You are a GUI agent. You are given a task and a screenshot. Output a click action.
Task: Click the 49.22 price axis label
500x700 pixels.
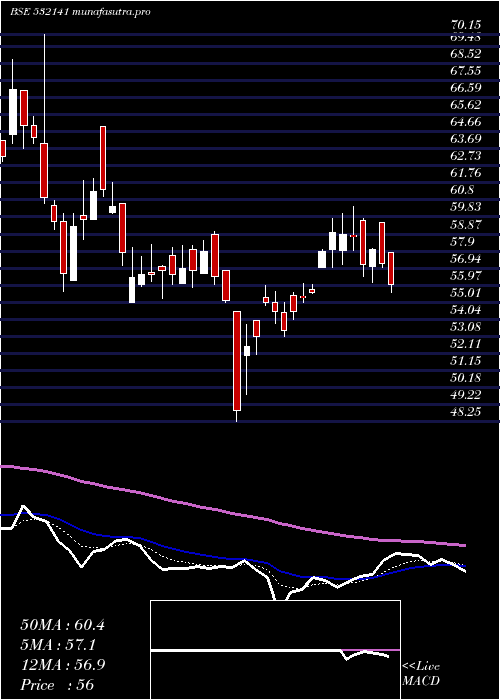[466, 395]
